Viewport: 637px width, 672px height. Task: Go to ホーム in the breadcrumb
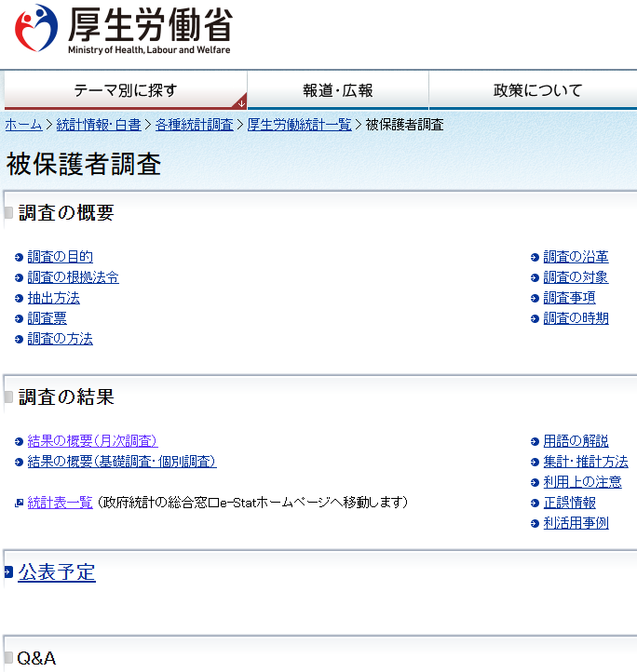(x=23, y=125)
